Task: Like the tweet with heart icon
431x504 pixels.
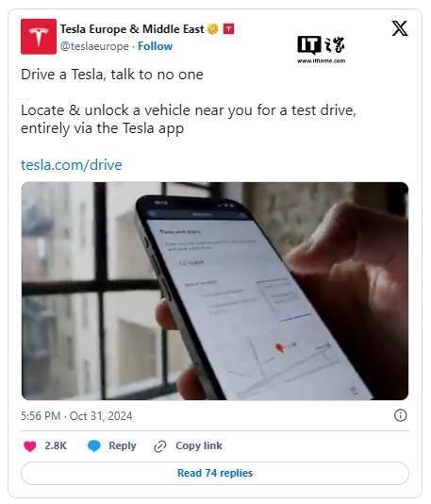Action: point(30,446)
